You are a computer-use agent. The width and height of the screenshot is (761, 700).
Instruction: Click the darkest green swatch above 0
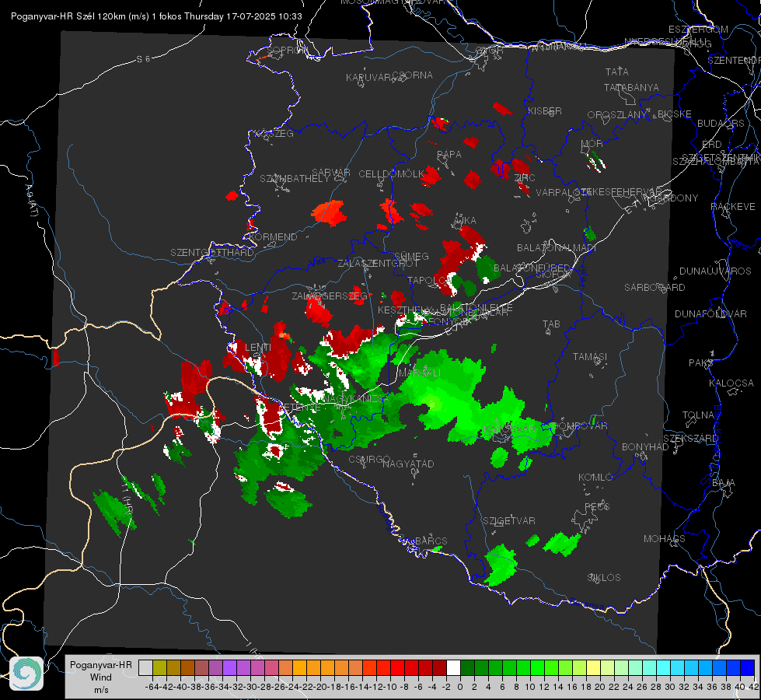point(467,667)
